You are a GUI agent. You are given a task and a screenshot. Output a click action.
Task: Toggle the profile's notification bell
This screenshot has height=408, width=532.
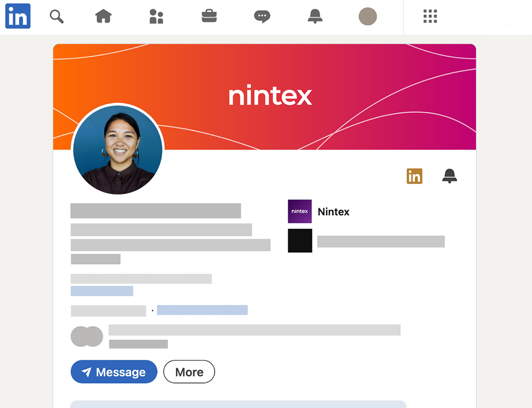click(449, 176)
